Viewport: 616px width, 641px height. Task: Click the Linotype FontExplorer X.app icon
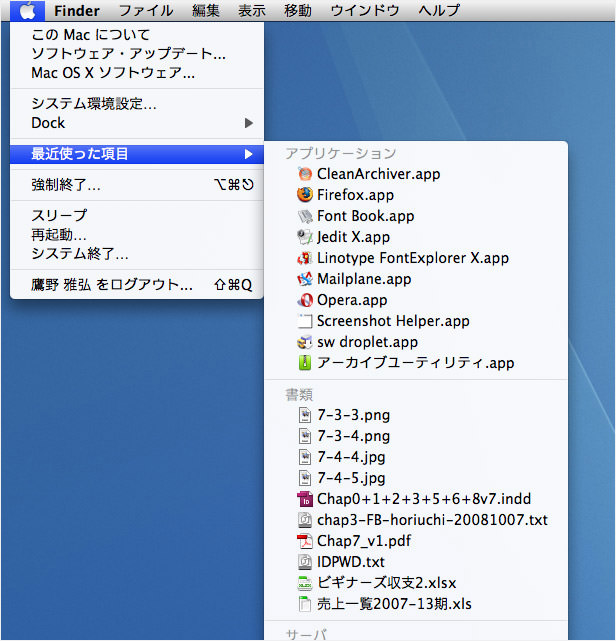click(305, 258)
